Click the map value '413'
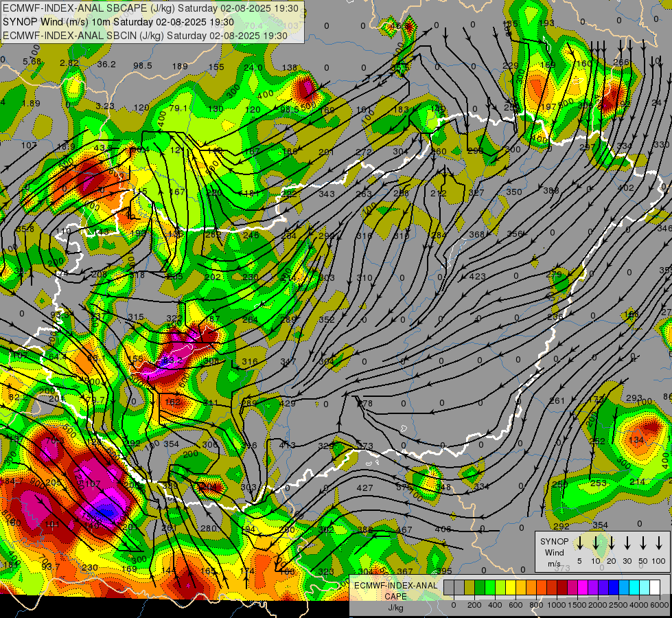The height and width of the screenshot is (618, 672). pyautogui.click(x=287, y=445)
